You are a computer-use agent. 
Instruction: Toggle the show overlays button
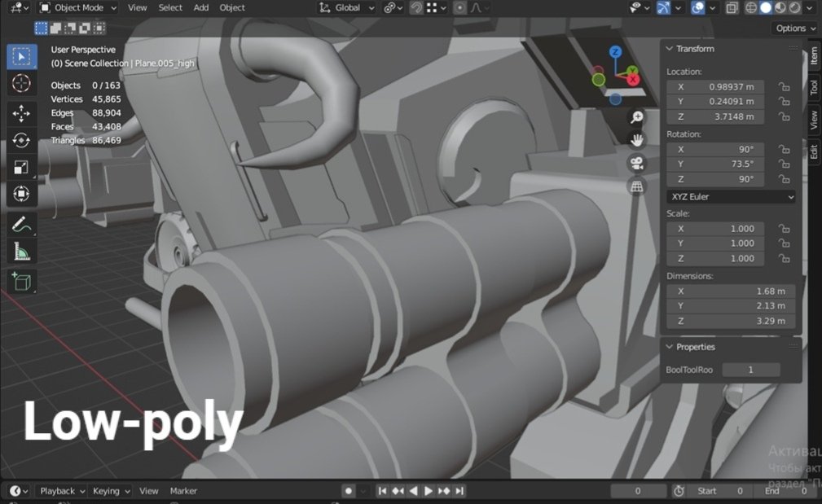697,8
